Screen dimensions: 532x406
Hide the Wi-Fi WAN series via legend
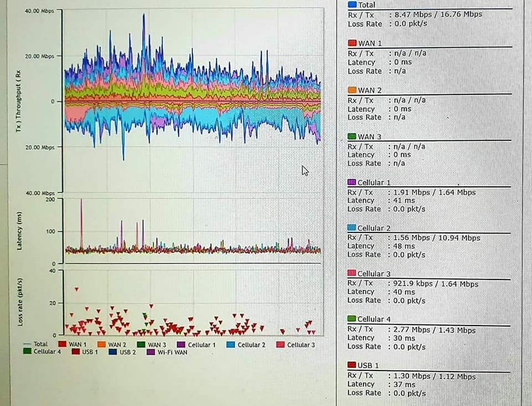coord(151,352)
